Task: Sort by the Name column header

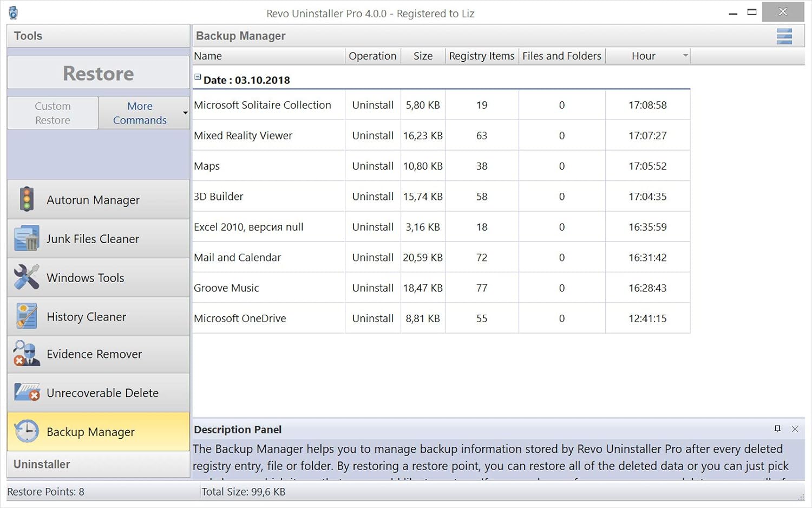Action: [x=269, y=56]
